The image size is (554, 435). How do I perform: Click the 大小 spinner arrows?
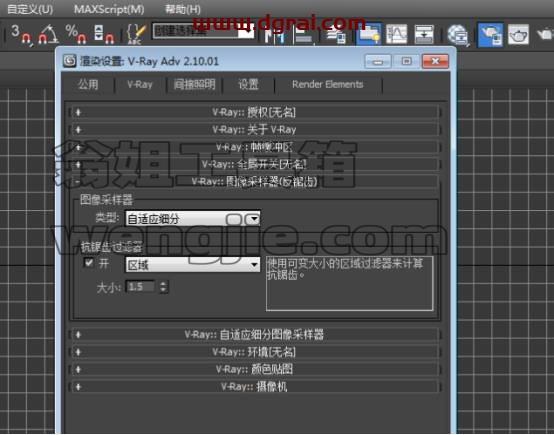(163, 287)
